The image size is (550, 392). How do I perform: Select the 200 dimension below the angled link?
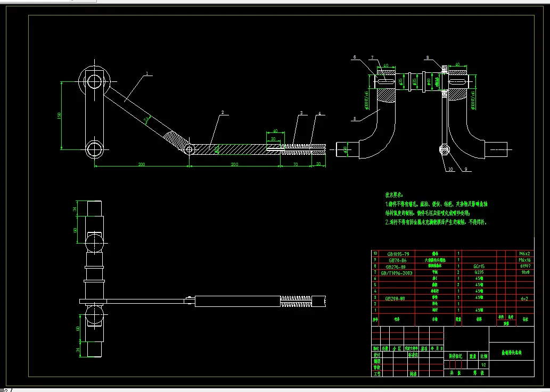pos(141,164)
